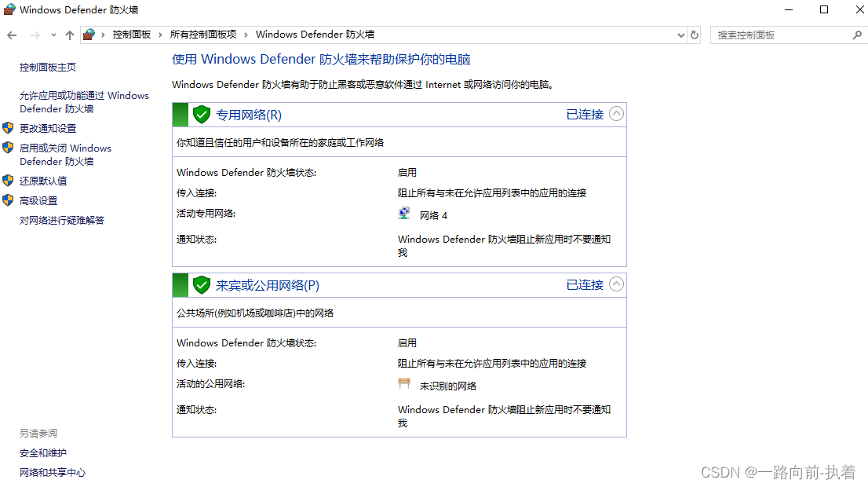
Task: Click 活动的公用网络: label
Action: click(211, 383)
